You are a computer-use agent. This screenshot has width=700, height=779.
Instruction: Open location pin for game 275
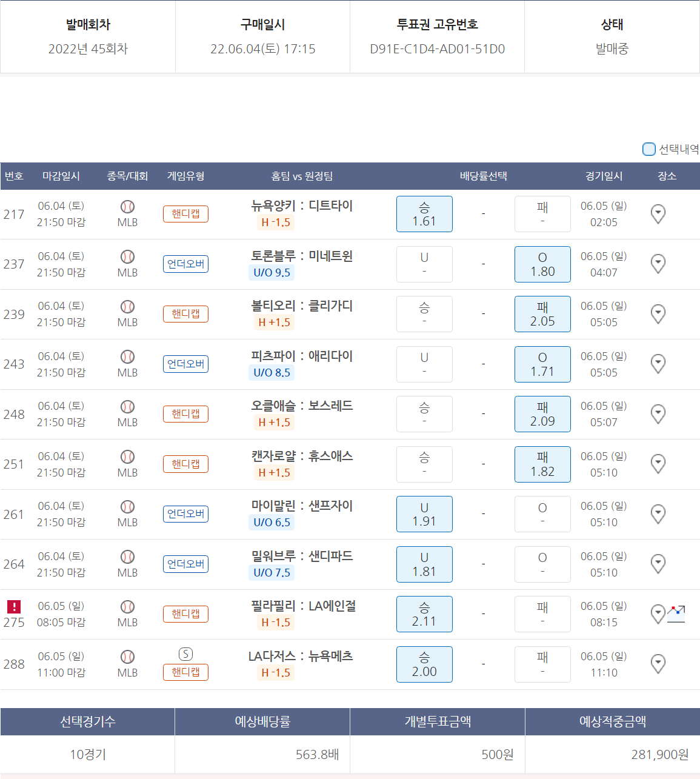tap(658, 614)
